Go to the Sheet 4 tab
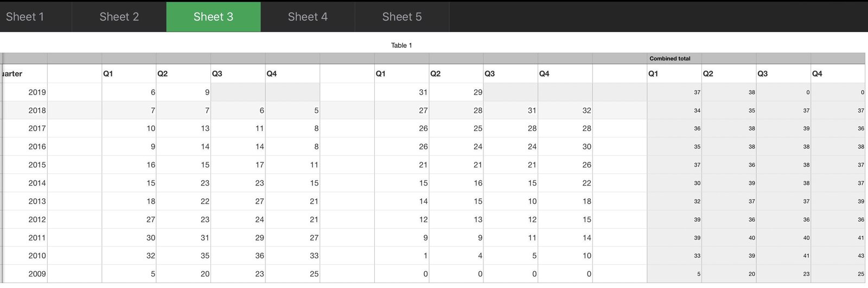The image size is (868, 288). [x=308, y=17]
